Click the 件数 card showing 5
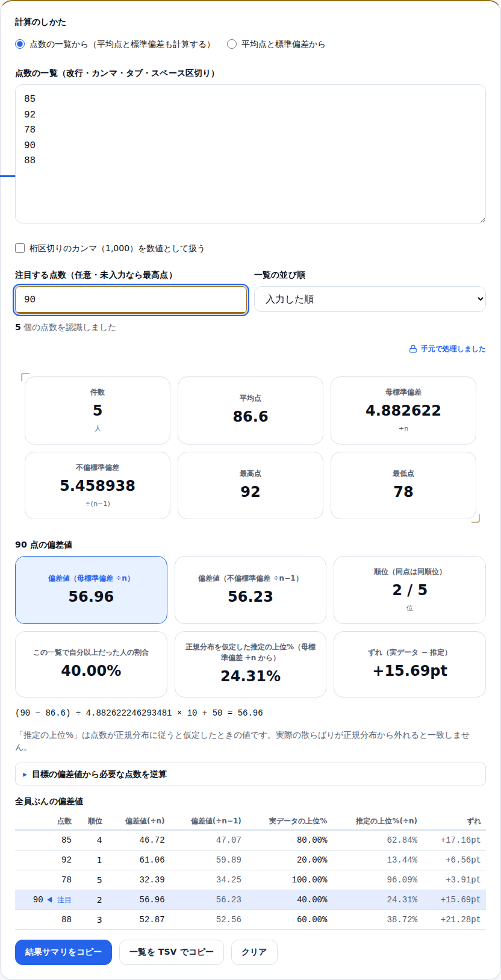 pos(98,411)
